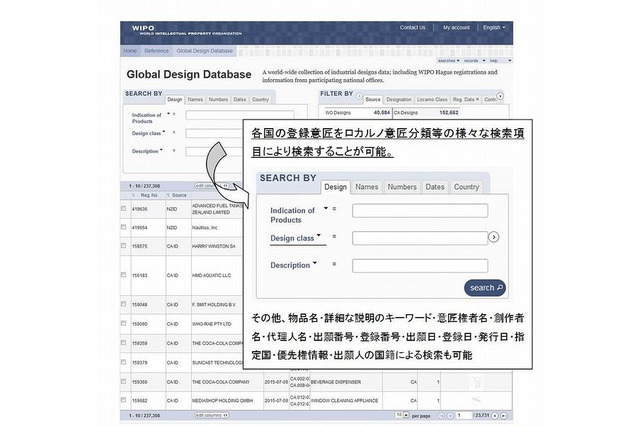Expand Indication of Products arrow in enlarged callout

coord(326,208)
